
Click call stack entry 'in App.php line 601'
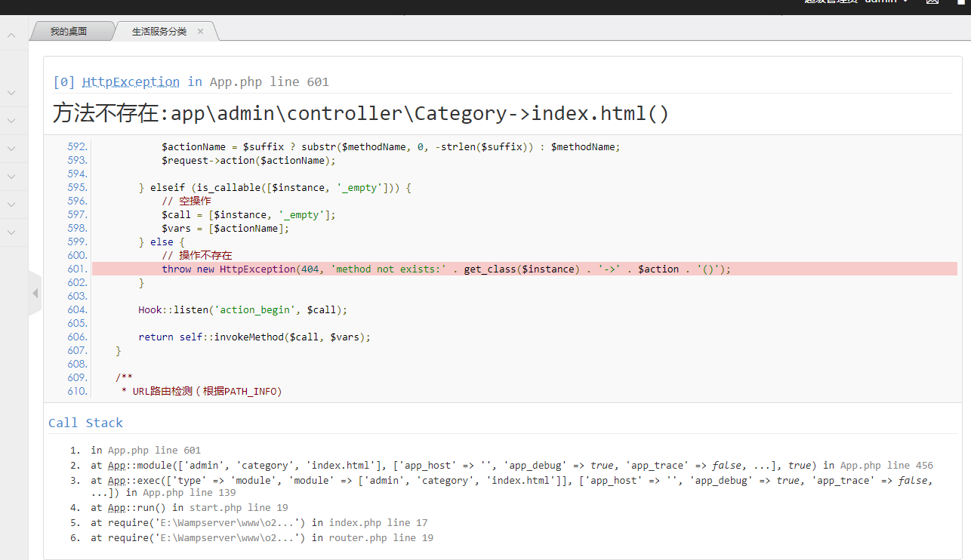[146, 450]
